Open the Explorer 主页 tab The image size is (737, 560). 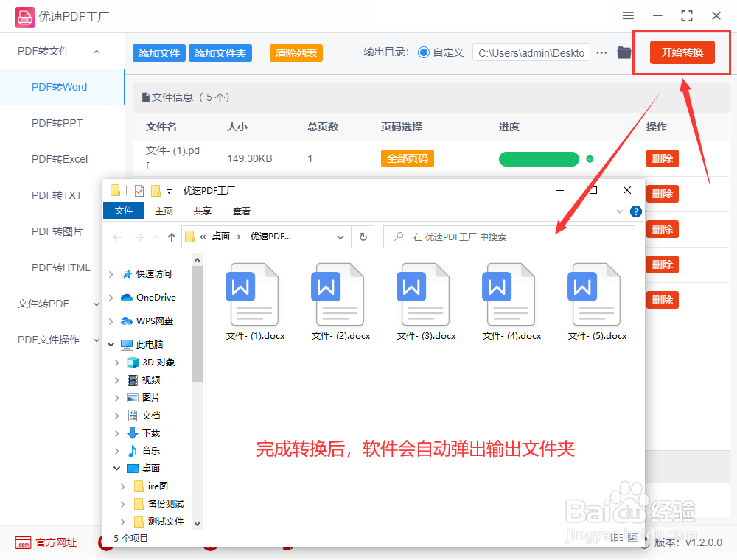[x=164, y=211]
